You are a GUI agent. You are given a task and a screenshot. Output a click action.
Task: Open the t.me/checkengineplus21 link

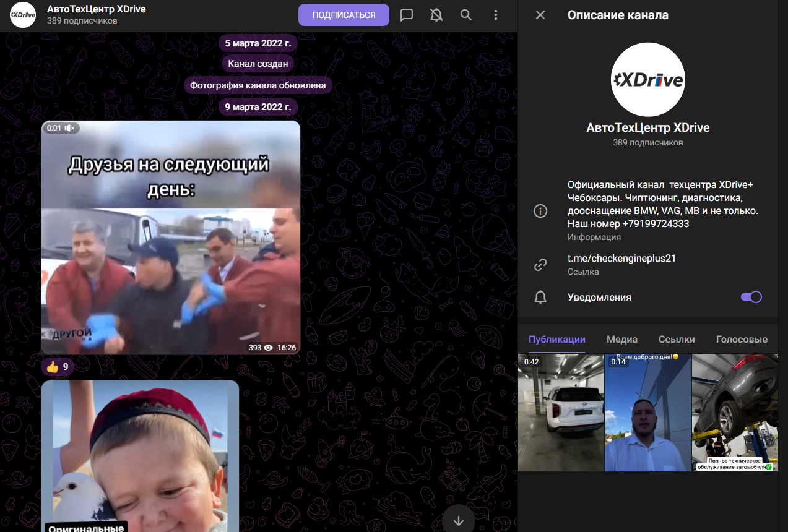click(x=621, y=259)
